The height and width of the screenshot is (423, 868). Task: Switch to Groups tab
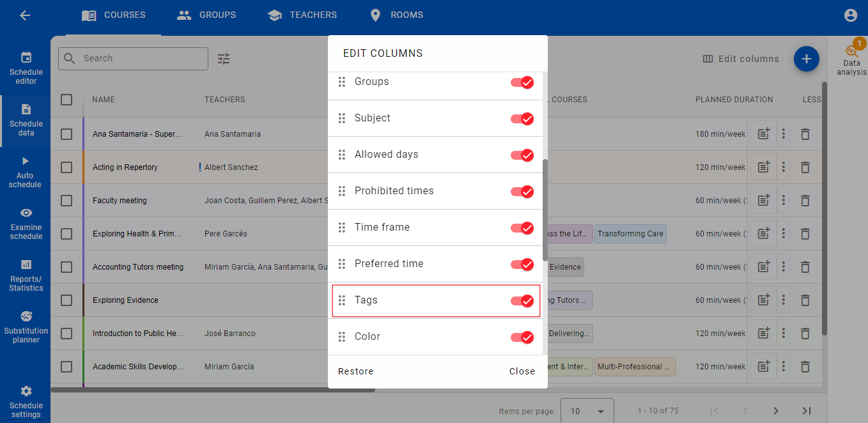[206, 15]
